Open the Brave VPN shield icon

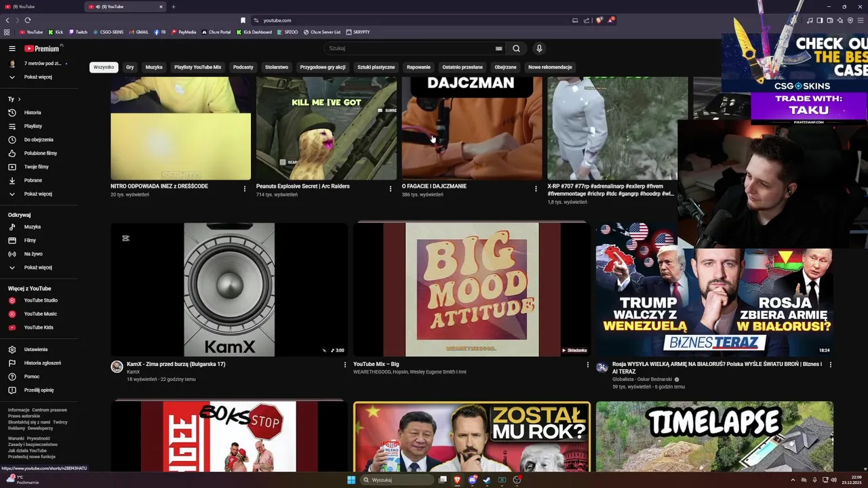click(x=850, y=20)
